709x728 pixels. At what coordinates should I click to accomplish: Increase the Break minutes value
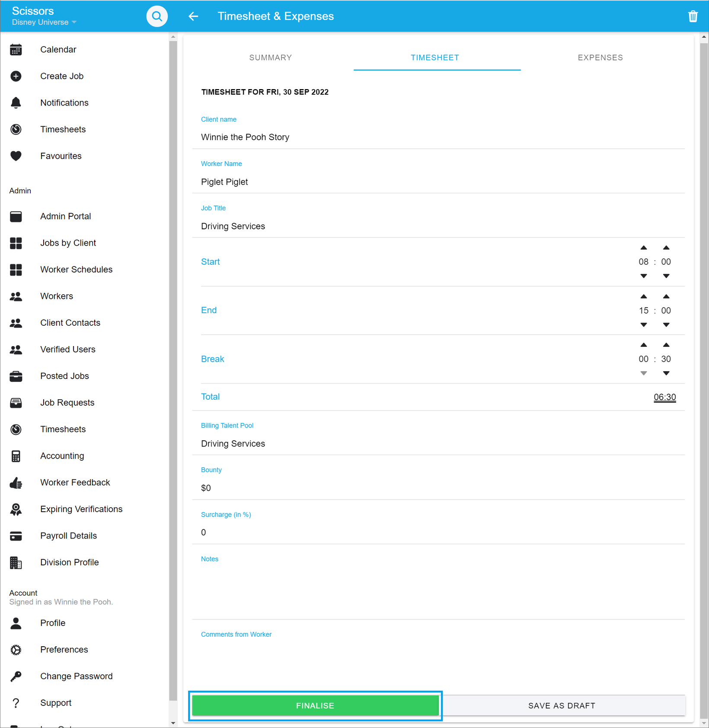coord(666,345)
